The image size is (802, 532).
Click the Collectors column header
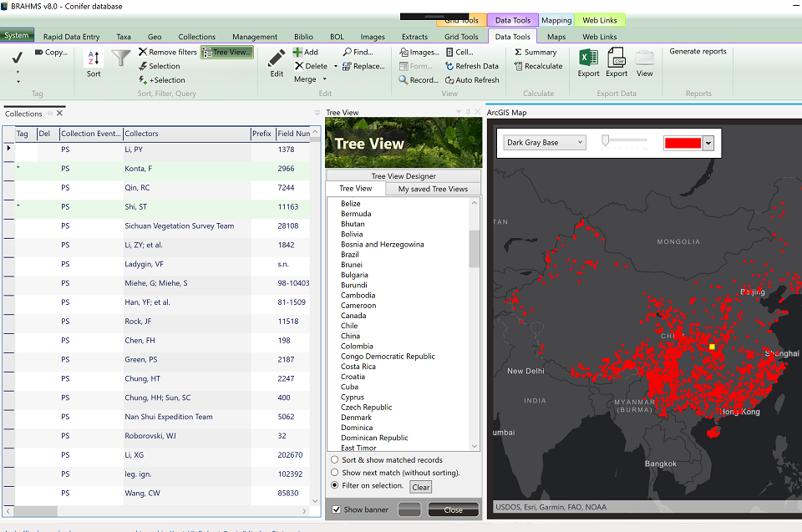pos(186,134)
